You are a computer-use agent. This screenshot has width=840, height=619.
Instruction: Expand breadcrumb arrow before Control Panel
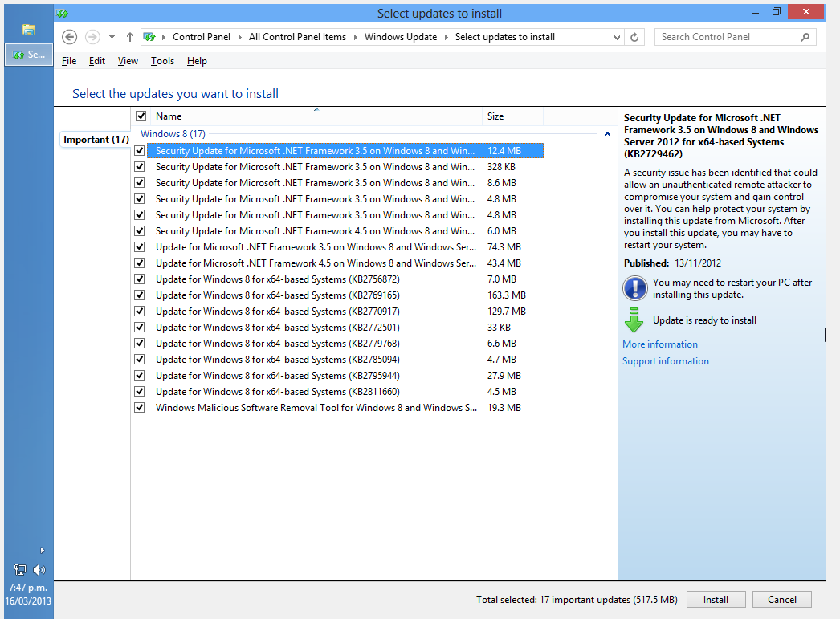point(163,37)
